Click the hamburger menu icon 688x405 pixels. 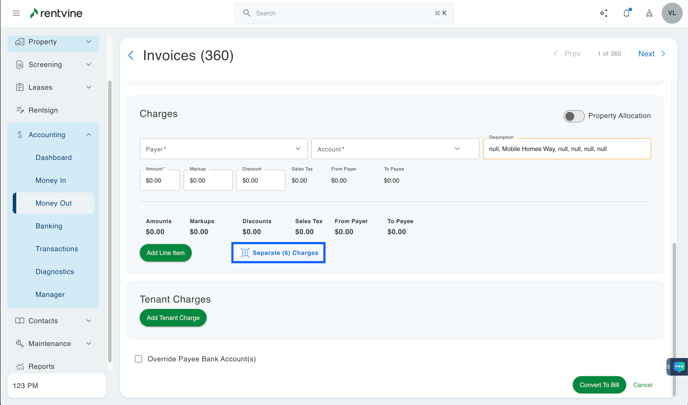tap(16, 13)
